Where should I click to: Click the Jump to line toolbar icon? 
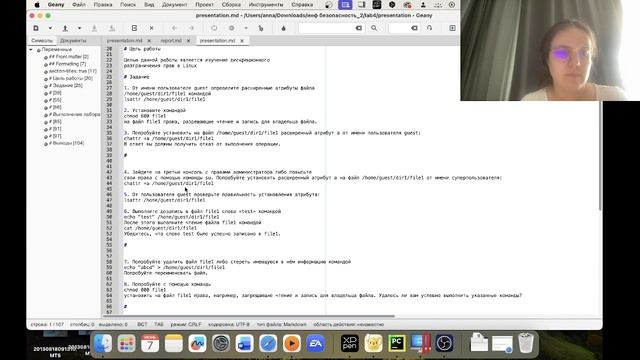(x=429, y=28)
